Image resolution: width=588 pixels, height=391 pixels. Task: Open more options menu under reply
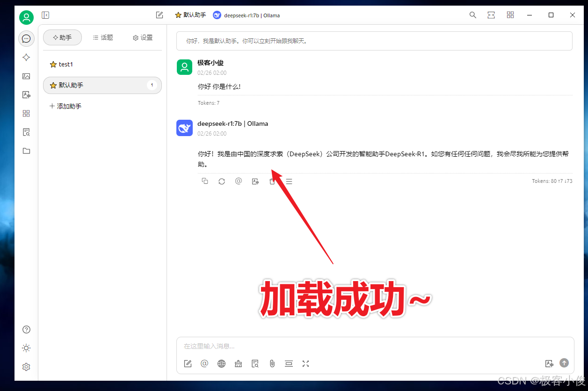(x=289, y=181)
